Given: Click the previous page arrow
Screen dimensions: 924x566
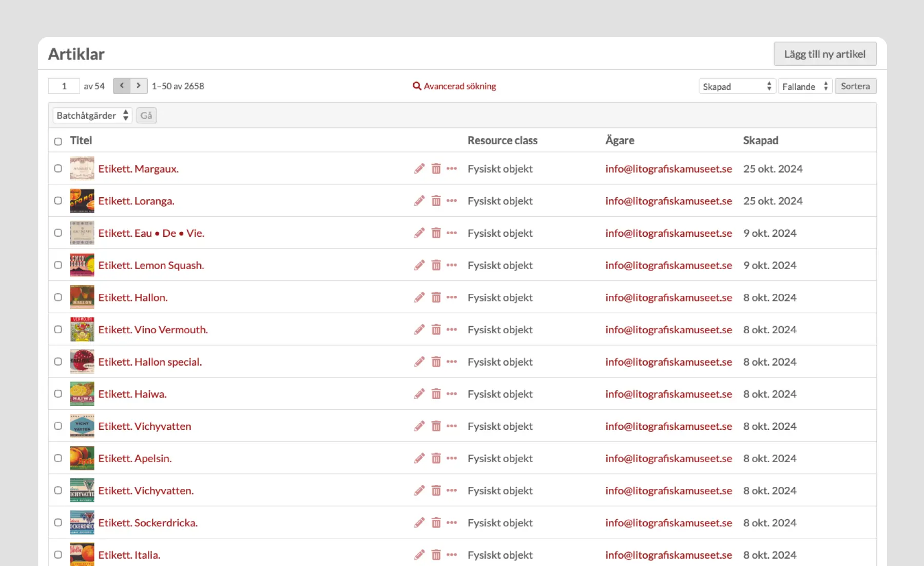Looking at the screenshot, I should coord(122,86).
